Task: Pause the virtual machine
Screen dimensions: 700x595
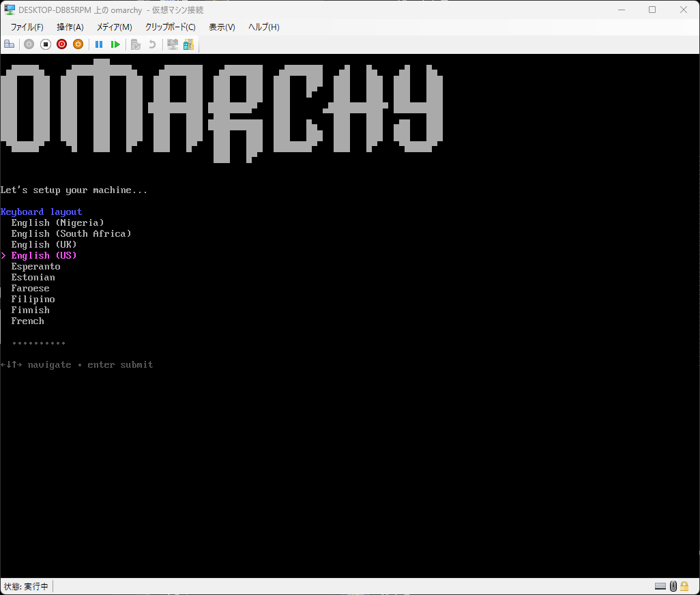Action: pyautogui.click(x=99, y=44)
